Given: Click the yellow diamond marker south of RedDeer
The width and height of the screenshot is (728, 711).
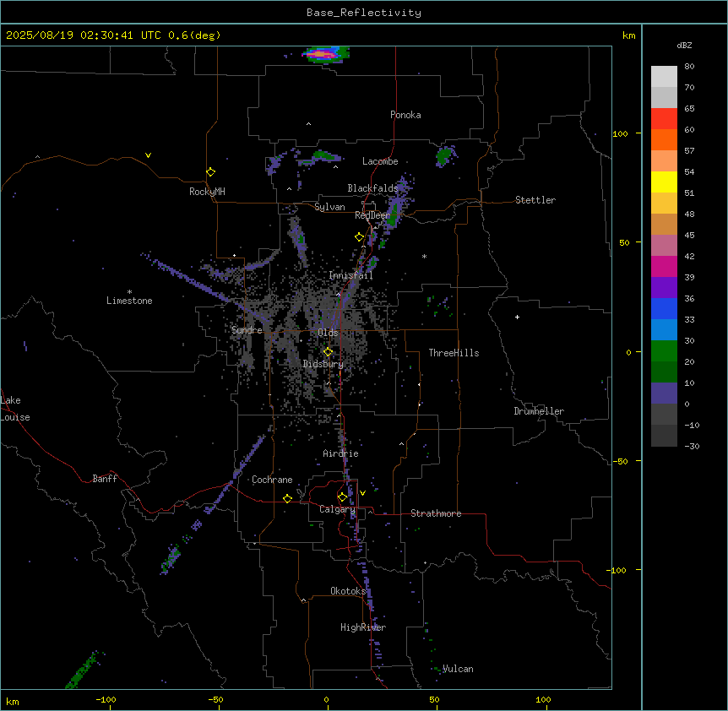Looking at the screenshot, I should [359, 237].
